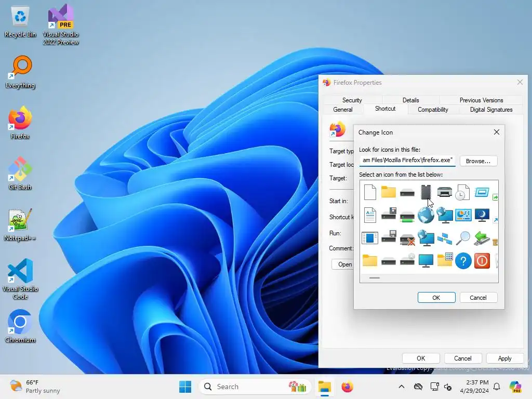The image size is (532, 399).
Task: Select the monitor with moon icon
Action: coord(482,215)
